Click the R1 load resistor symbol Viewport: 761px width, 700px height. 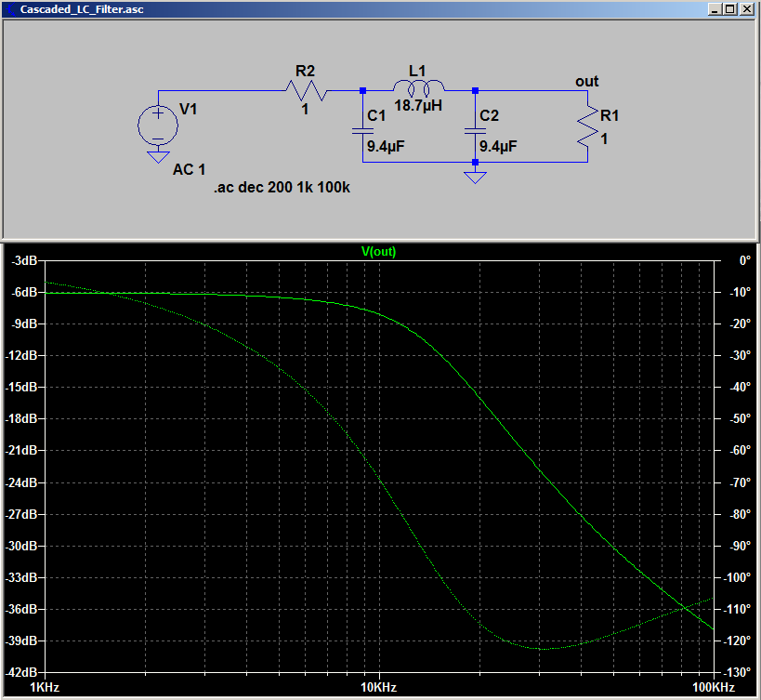tap(588, 126)
